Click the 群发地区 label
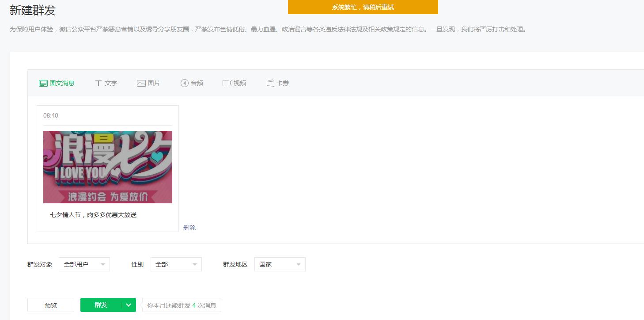The image size is (644, 320). coord(235,264)
